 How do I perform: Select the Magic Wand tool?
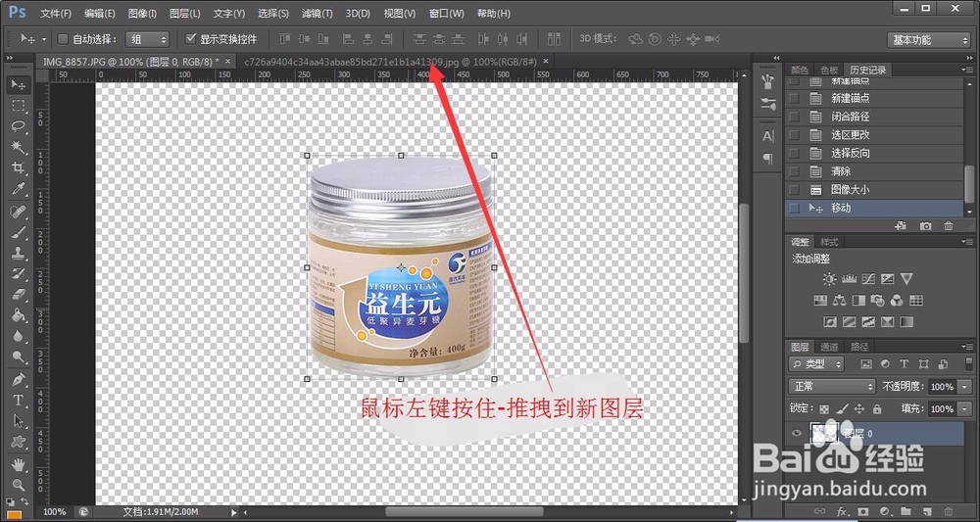coord(18,146)
